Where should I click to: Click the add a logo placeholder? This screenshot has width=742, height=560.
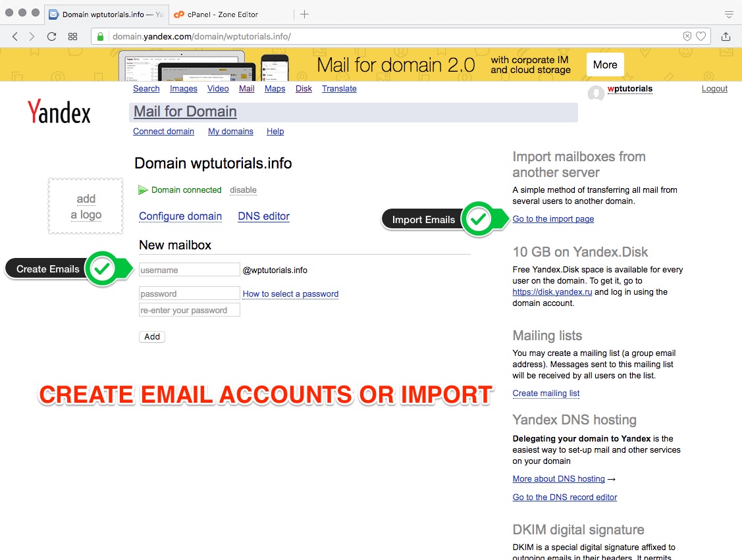pos(86,206)
